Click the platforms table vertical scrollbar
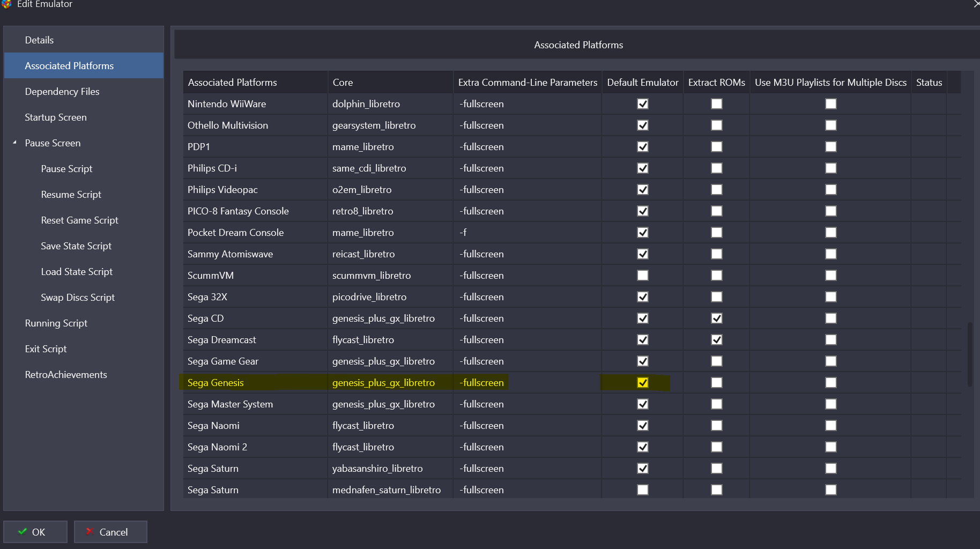Screen dimensions: 980x549 (x=970, y=354)
